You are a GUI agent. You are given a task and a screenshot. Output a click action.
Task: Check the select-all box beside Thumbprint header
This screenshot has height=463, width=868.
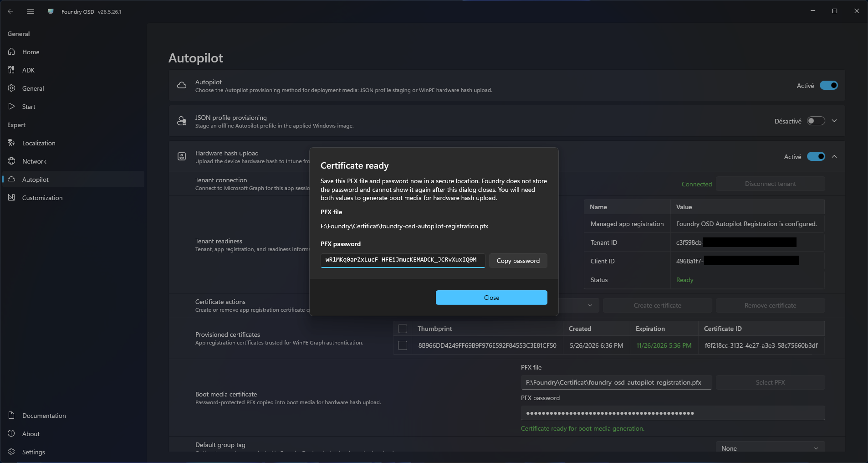click(403, 329)
